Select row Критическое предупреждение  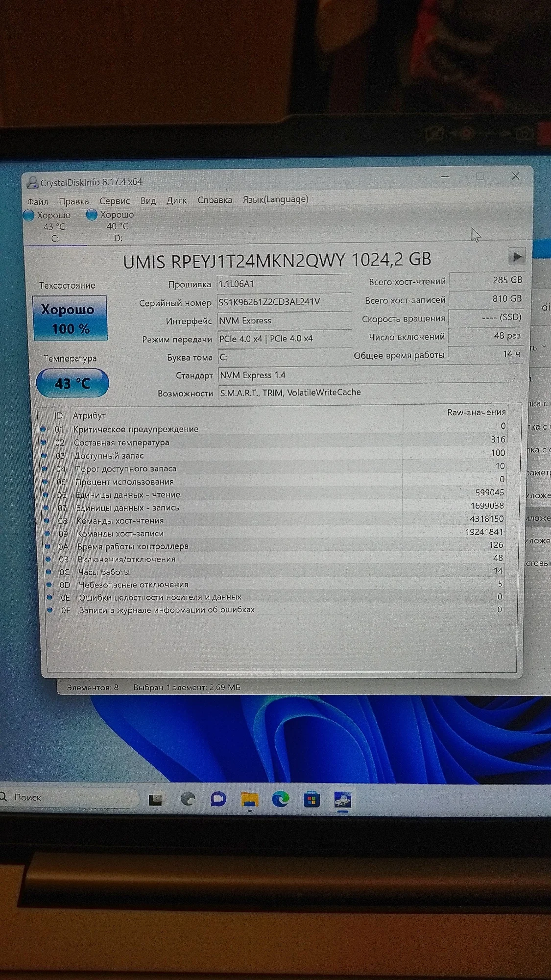point(274,428)
